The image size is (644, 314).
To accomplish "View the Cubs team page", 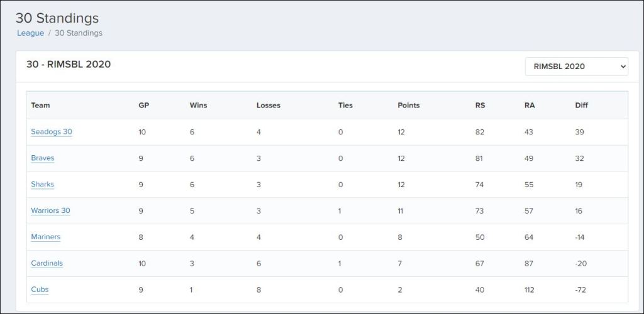I will (x=40, y=290).
